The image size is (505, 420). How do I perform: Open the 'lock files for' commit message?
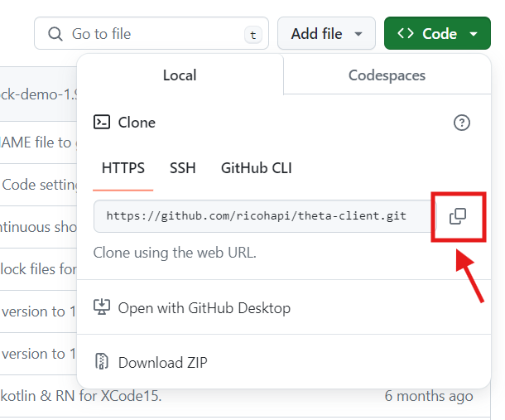[39, 269]
